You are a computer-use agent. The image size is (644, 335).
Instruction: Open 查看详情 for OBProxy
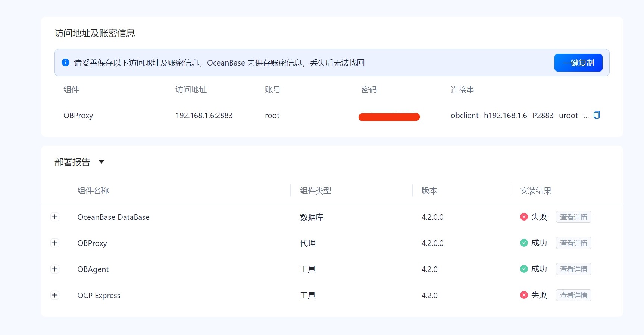pyautogui.click(x=573, y=243)
